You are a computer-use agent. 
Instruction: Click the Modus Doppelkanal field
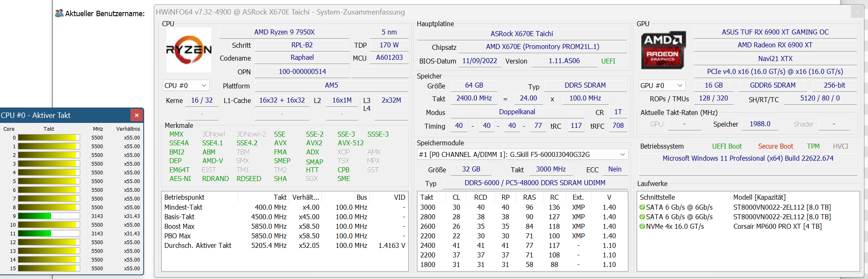[517, 112]
